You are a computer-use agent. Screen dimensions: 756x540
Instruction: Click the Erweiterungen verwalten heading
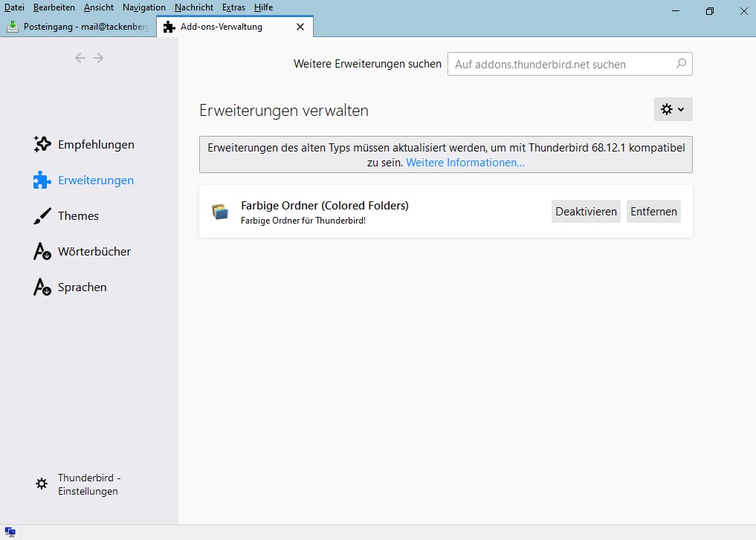click(x=284, y=111)
